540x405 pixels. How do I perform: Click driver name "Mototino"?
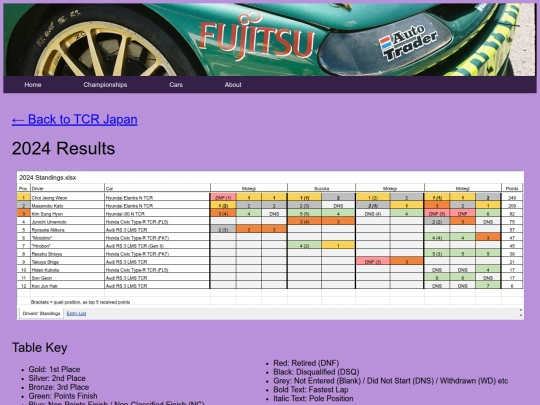coord(42,238)
